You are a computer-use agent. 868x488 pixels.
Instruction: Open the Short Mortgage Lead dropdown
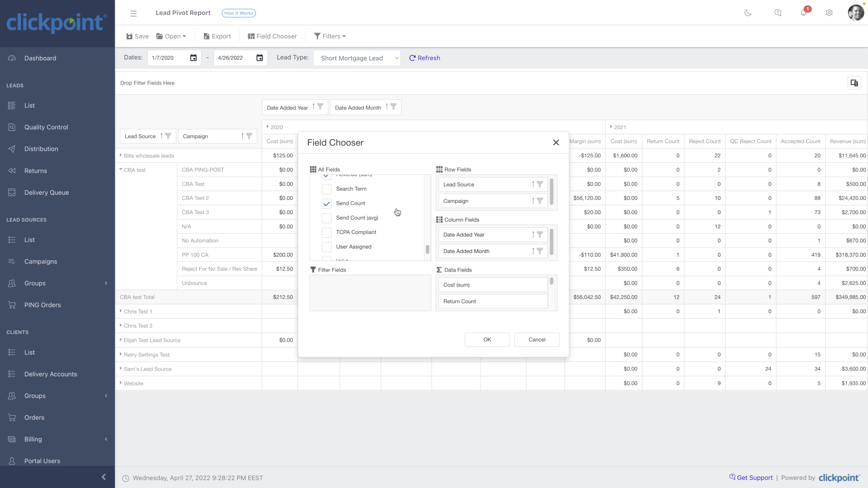tap(357, 58)
